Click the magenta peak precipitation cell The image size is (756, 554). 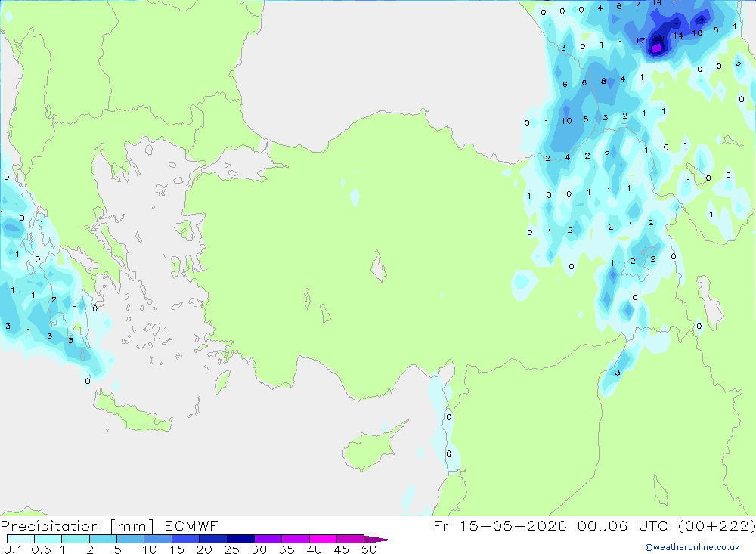(x=657, y=48)
